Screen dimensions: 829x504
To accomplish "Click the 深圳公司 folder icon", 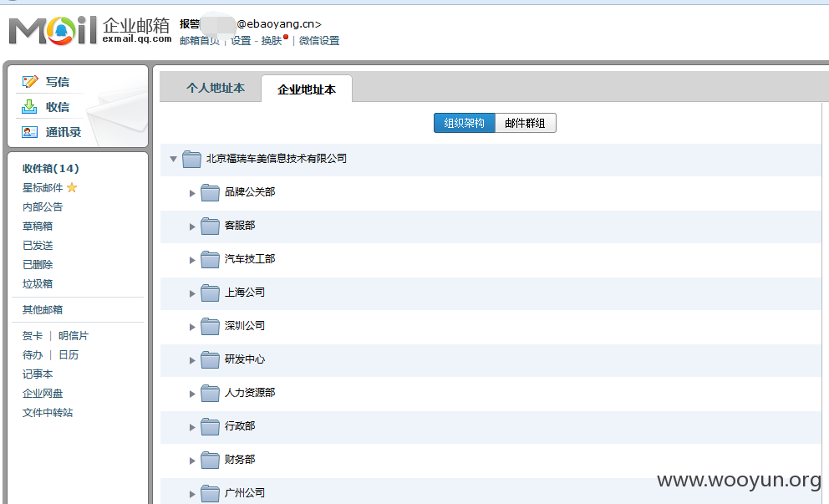I will [210, 326].
